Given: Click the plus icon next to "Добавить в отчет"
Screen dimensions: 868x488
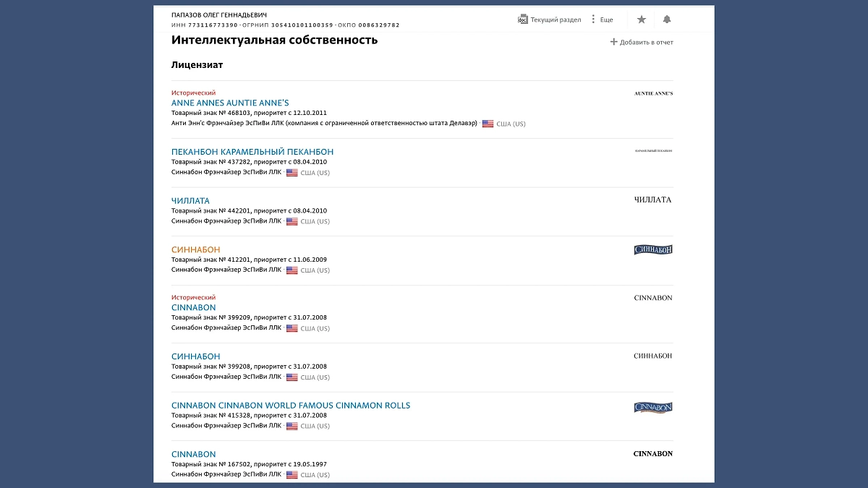Looking at the screenshot, I should [613, 42].
